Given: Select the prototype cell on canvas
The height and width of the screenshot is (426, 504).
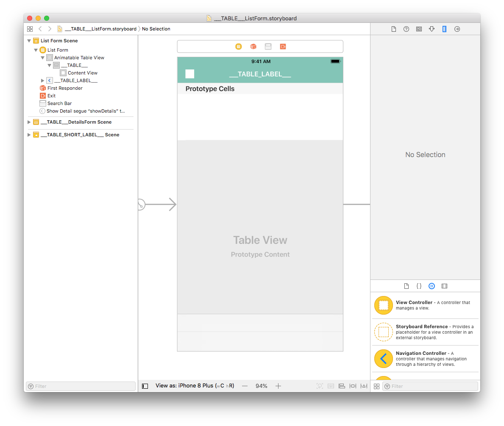Looking at the screenshot, I should pos(260,117).
